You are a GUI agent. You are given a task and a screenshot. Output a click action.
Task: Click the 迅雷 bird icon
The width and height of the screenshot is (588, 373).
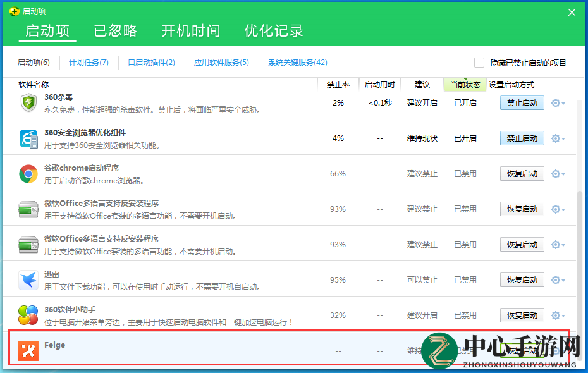[28, 280]
